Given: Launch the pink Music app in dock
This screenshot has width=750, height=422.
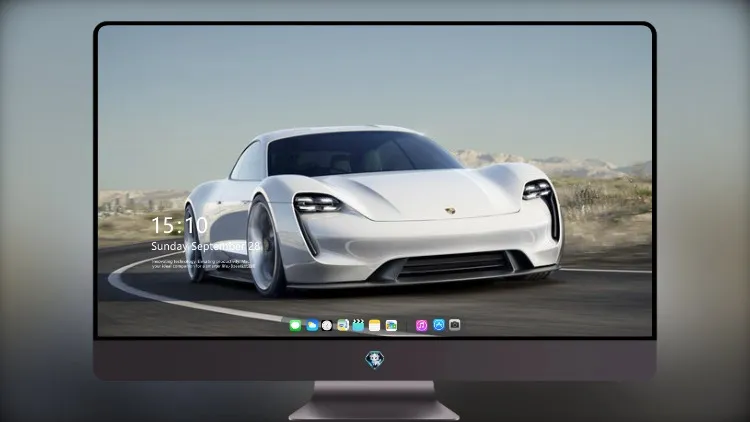Looking at the screenshot, I should click(421, 326).
